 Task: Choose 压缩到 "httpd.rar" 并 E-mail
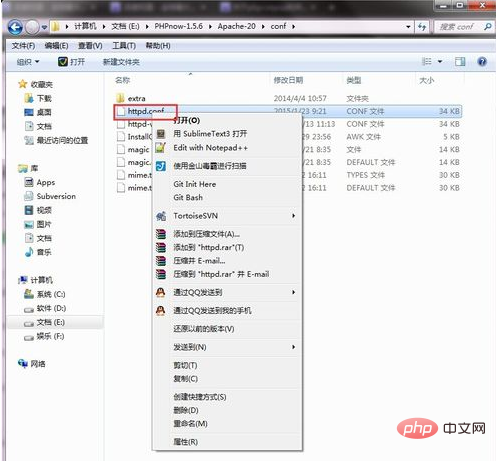(x=221, y=274)
